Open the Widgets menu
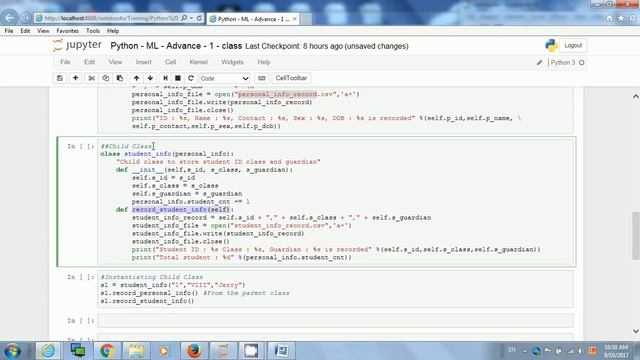This screenshot has height=360, width=640. [232, 62]
